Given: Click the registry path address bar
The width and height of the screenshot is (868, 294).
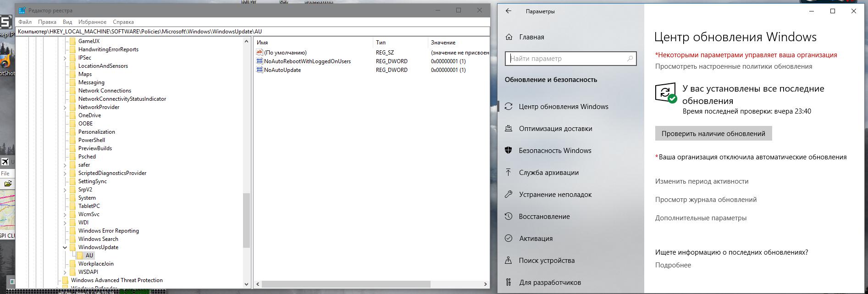Looking at the screenshot, I should point(253,32).
